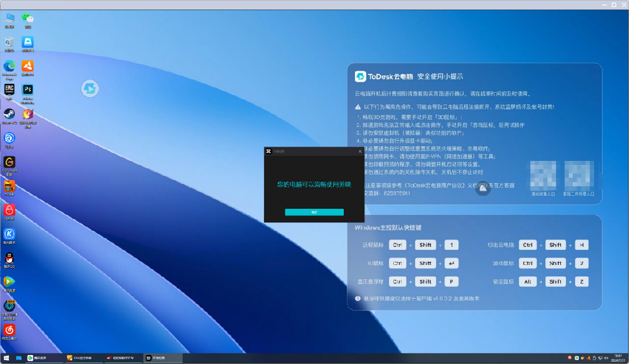Click the ToDesk floating ball on the desktop
This screenshot has width=629, height=364.
click(x=90, y=88)
